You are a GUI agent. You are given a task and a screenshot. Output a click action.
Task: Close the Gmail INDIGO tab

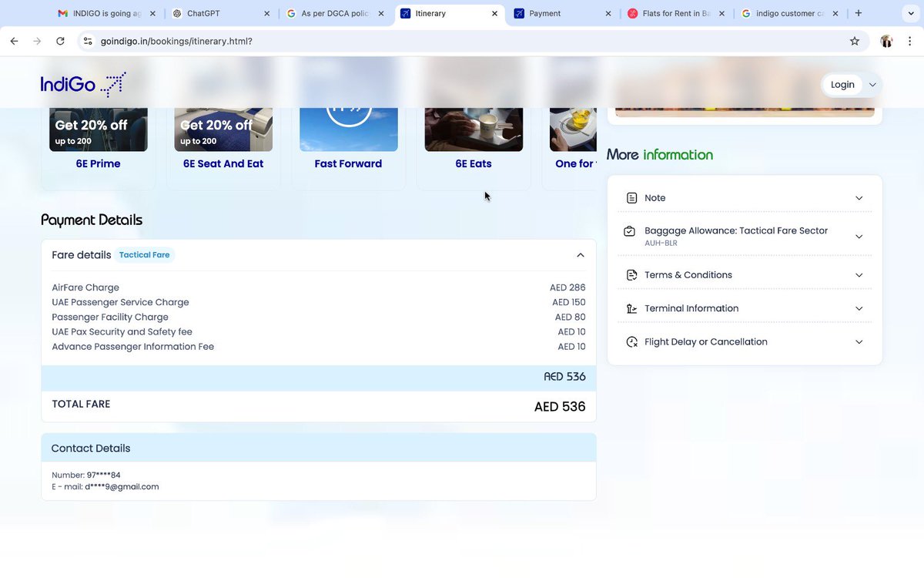[152, 13]
